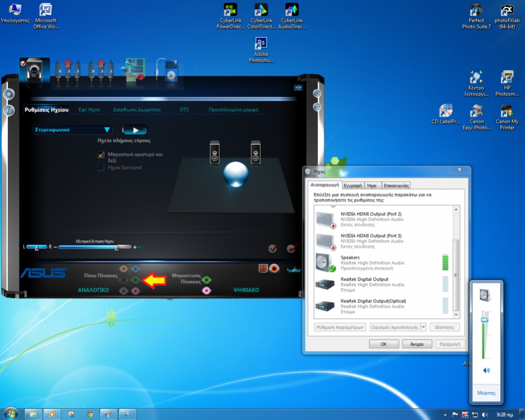Screen dimensions: 525x420
Task: Open the connector settings folder icon
Action: click(x=263, y=269)
